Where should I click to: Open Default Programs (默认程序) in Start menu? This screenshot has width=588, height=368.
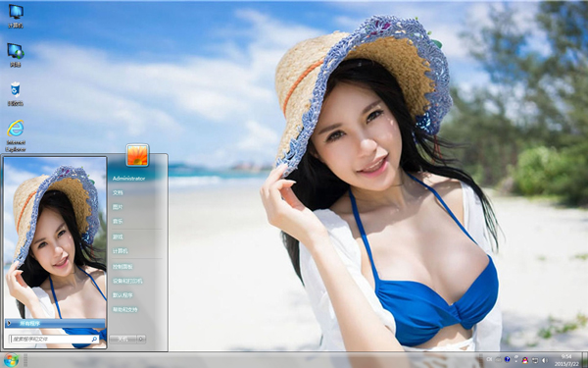[x=122, y=295]
